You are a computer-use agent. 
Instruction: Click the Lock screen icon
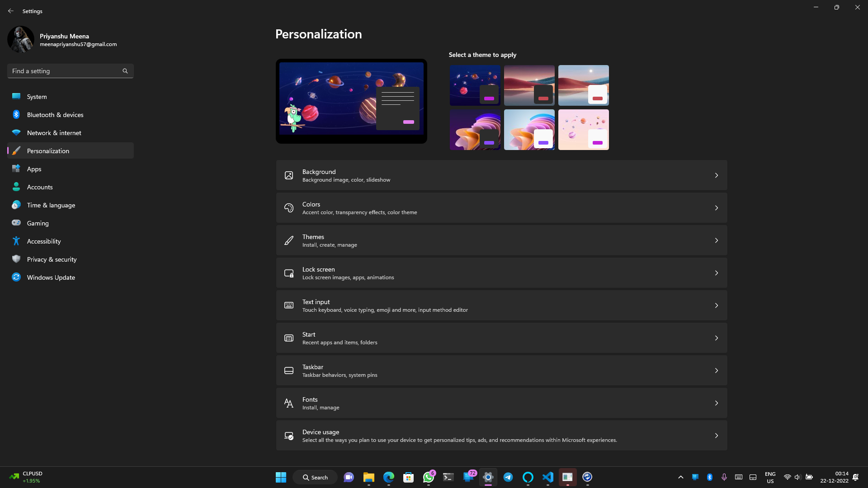click(289, 273)
